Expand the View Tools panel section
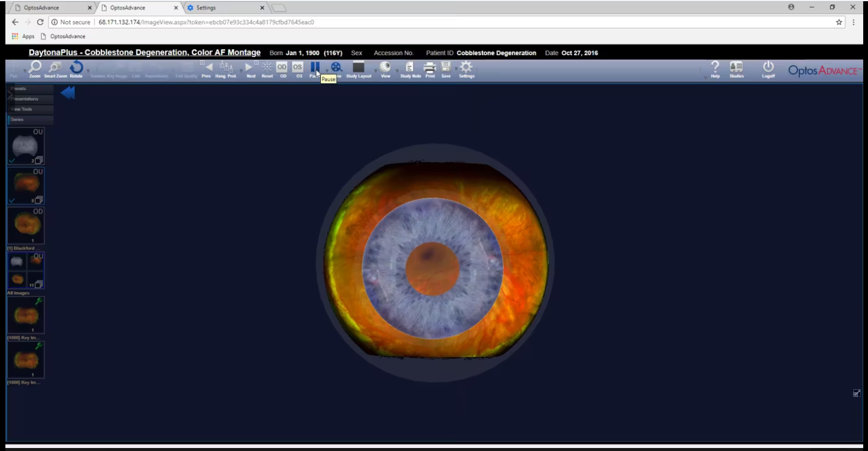This screenshot has width=868, height=451. click(x=31, y=109)
